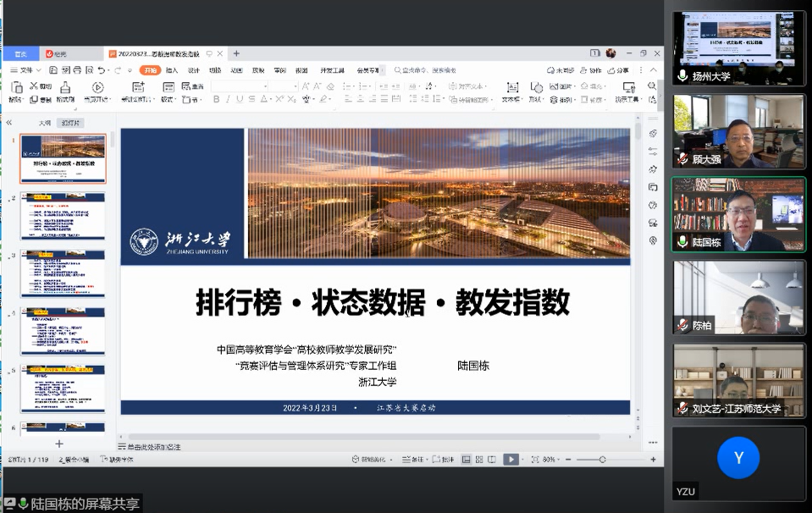Toggle Underline text formatting

240,100
